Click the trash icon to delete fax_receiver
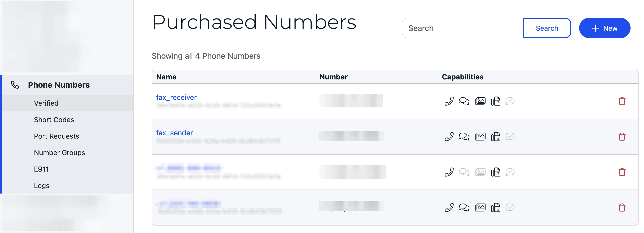Viewport: 644px width, 233px height. [x=622, y=101]
